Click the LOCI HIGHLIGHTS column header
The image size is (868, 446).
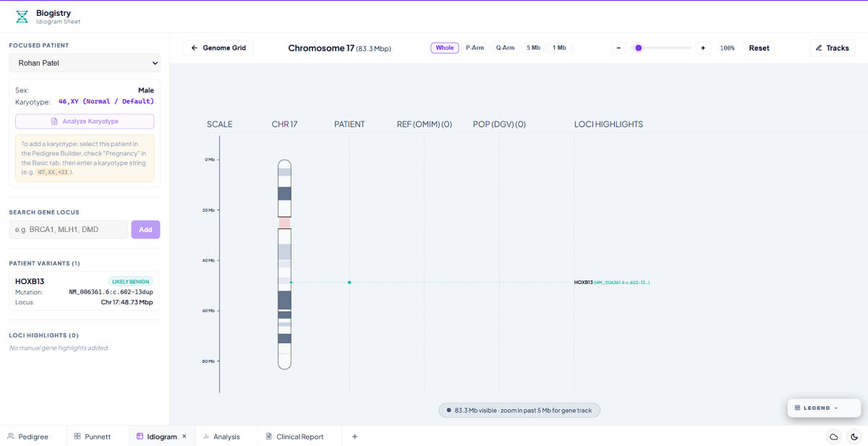609,124
